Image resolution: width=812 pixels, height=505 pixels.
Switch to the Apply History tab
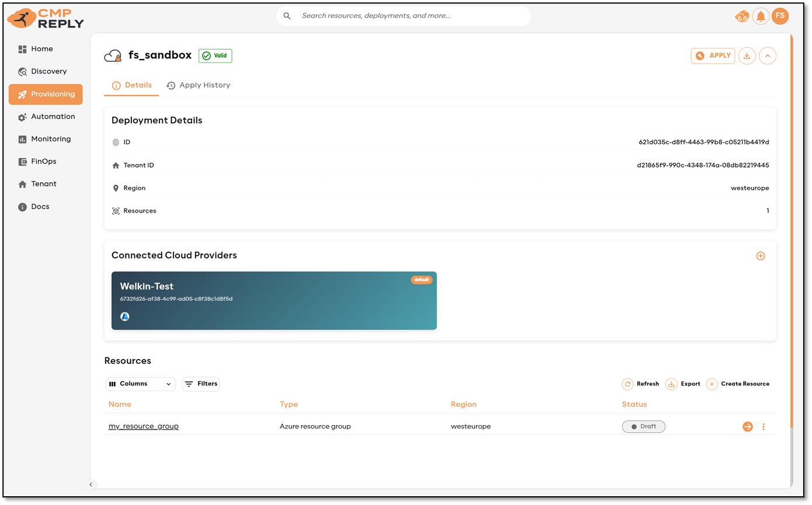[x=198, y=85]
